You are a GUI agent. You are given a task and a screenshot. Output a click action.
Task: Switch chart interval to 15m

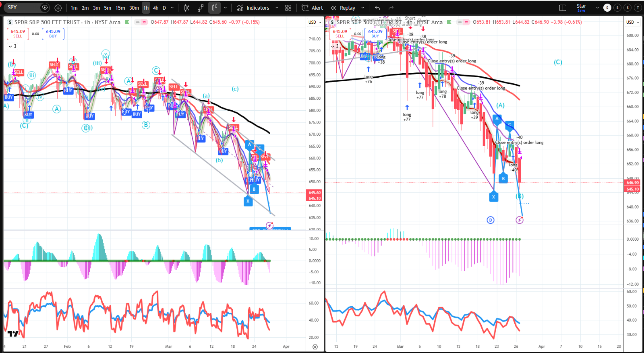pos(120,8)
